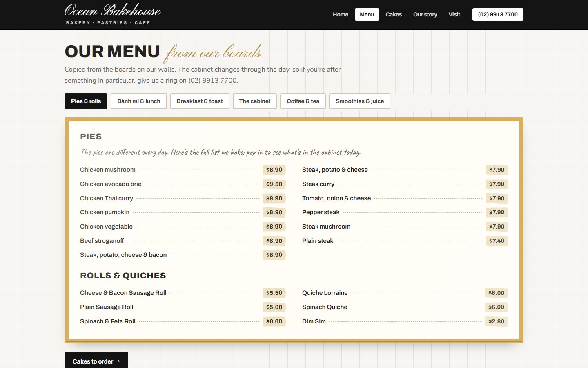The height and width of the screenshot is (368, 588).
Task: Open the Smoothies & juice tab
Action: [x=360, y=101]
